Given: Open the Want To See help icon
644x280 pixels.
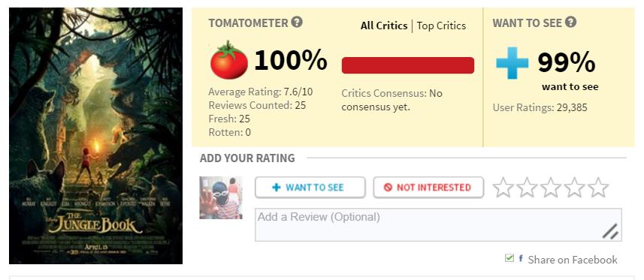Looking at the screenshot, I should [570, 23].
